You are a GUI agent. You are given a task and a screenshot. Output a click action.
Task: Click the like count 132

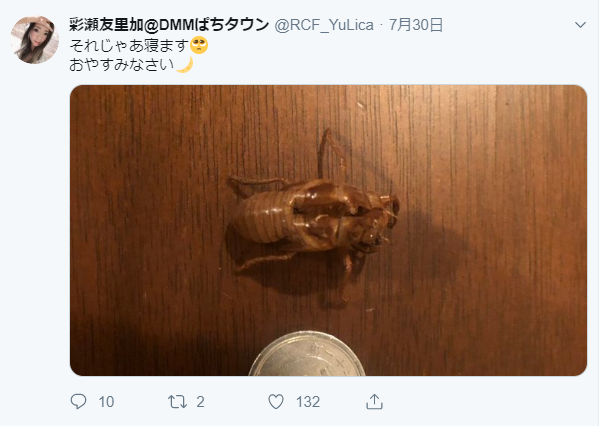308,402
